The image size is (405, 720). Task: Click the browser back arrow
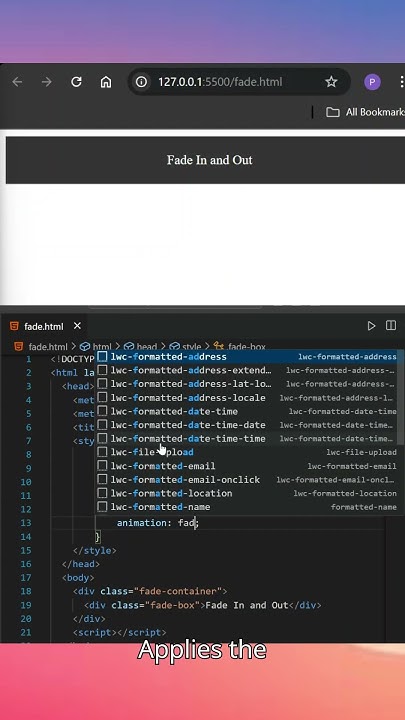tap(17, 82)
